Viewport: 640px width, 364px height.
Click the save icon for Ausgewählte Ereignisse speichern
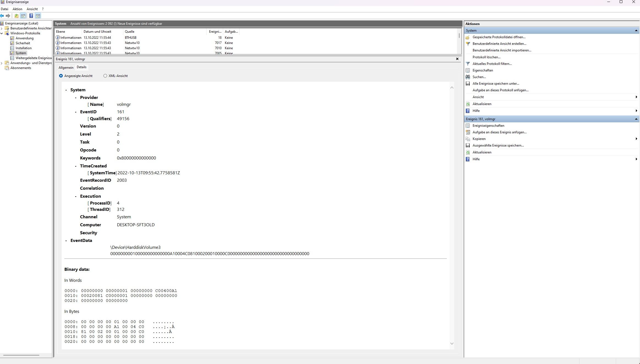click(x=468, y=145)
